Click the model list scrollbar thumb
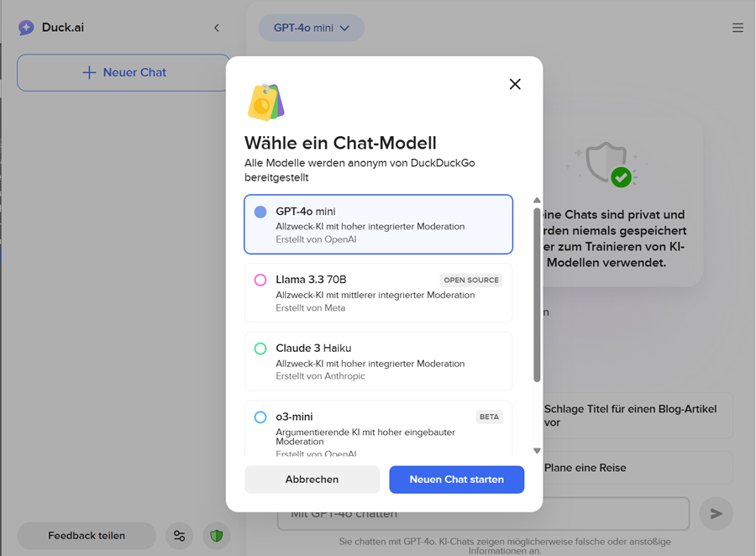 click(537, 295)
